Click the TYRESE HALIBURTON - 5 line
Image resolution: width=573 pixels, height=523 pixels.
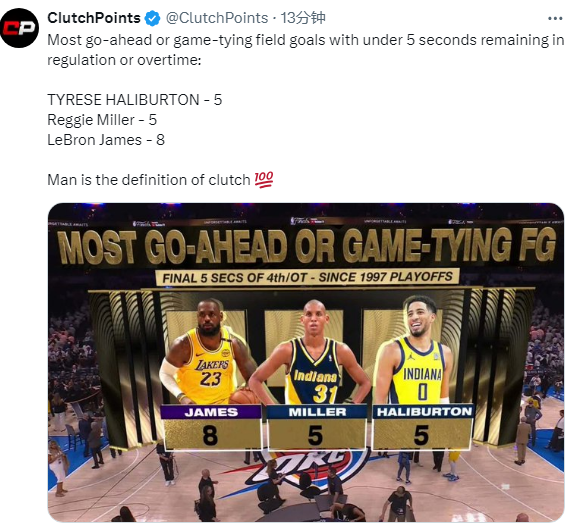[x=134, y=100]
